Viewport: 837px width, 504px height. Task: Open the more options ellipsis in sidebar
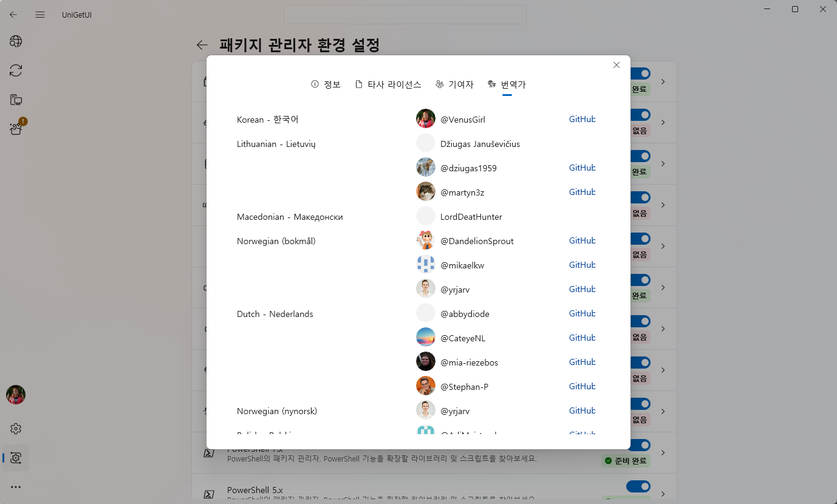tap(16, 487)
